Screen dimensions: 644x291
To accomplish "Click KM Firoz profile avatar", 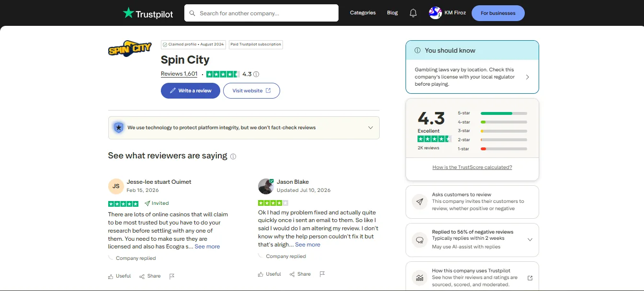I will coord(435,13).
